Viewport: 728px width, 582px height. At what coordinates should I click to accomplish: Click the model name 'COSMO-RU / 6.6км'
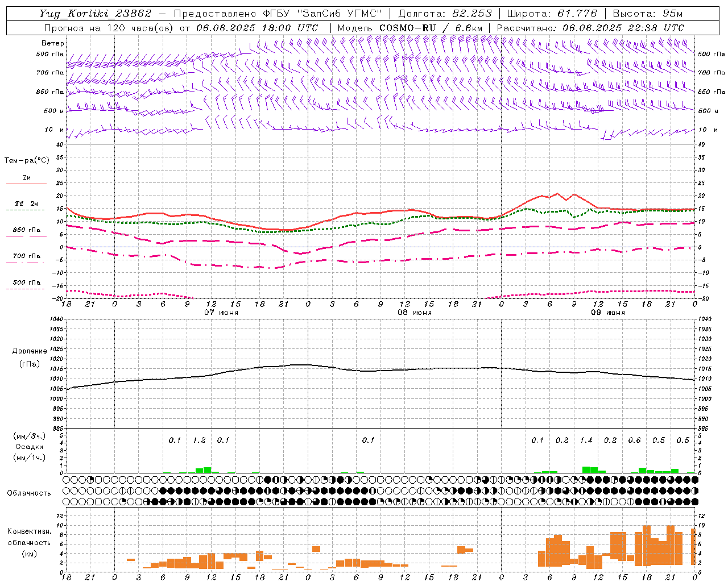pyautogui.click(x=431, y=28)
